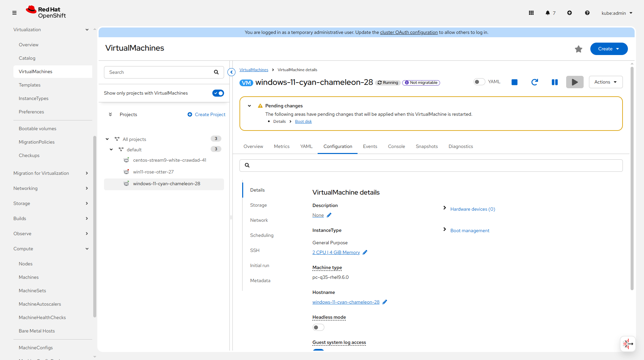Open the help question mark menu
Screen dimensions: 644x360
(587, 13)
